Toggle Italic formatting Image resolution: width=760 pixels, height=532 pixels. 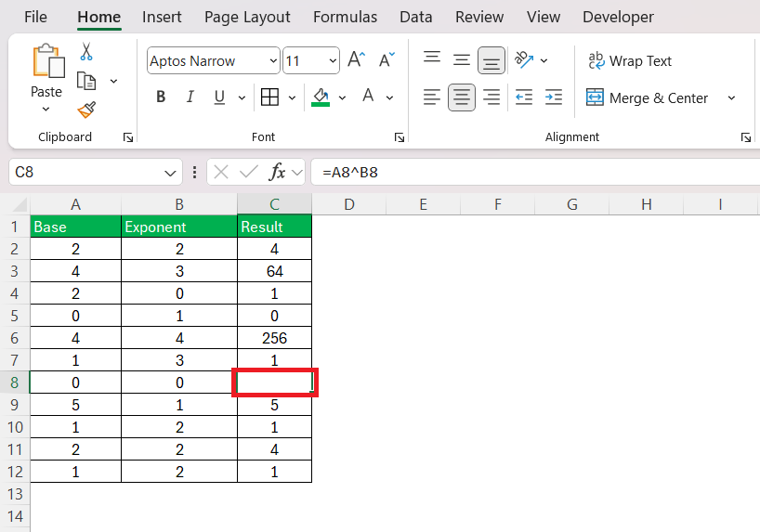(x=190, y=97)
